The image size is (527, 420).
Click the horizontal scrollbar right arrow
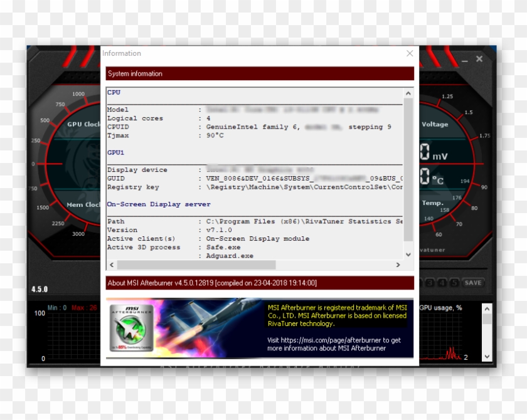pyautogui.click(x=397, y=266)
